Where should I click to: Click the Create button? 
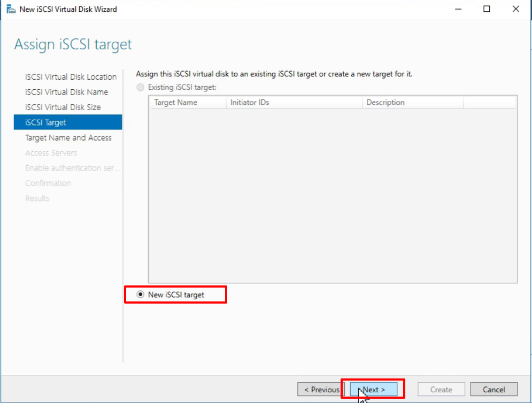pos(441,390)
